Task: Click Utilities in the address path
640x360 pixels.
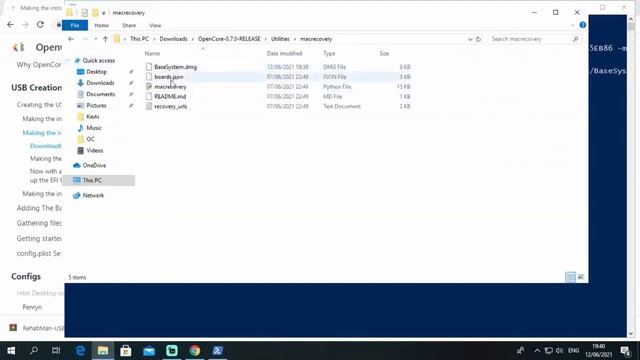Action: pyautogui.click(x=280, y=39)
